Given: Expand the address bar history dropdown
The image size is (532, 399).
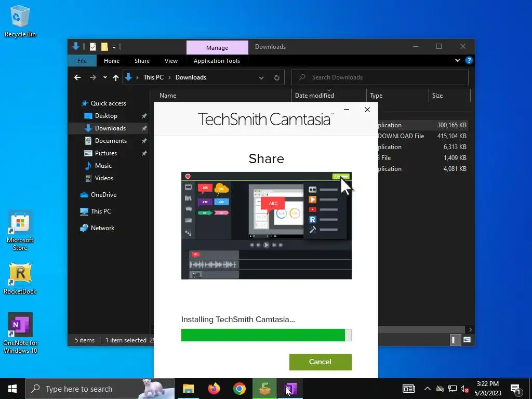Looking at the screenshot, I should pos(261,78).
